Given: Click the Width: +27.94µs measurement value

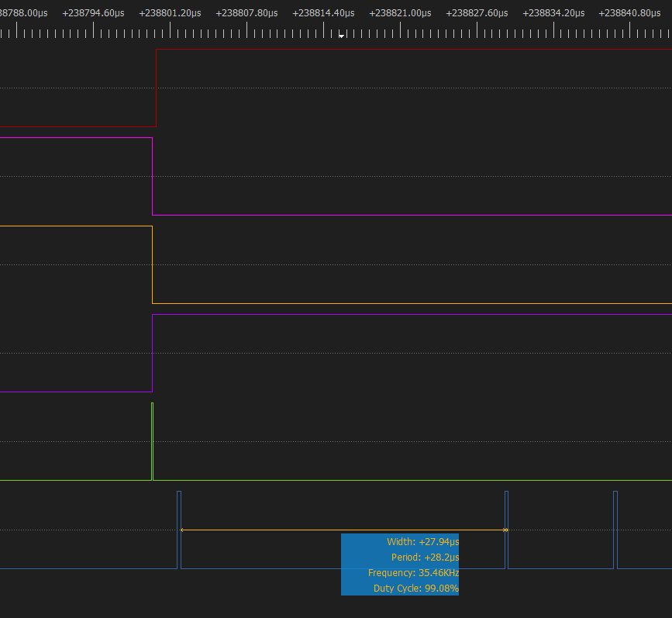Looking at the screenshot, I should (422, 541).
